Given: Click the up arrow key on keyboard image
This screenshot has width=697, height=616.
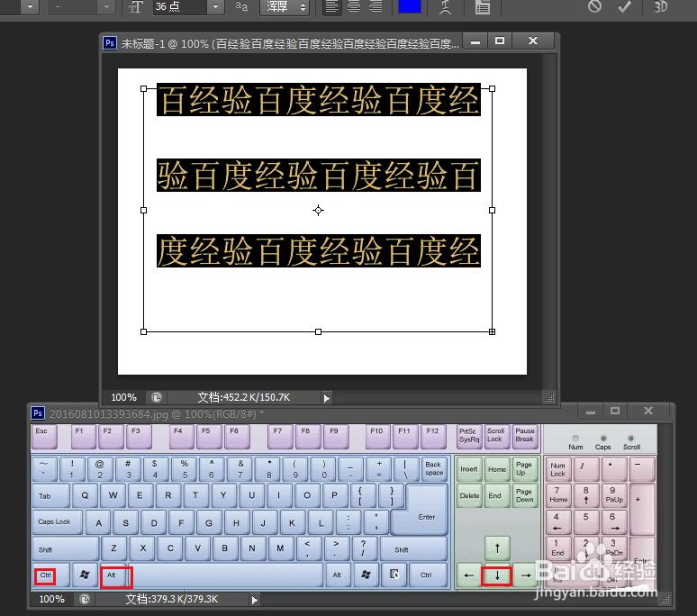Looking at the screenshot, I should [x=497, y=548].
